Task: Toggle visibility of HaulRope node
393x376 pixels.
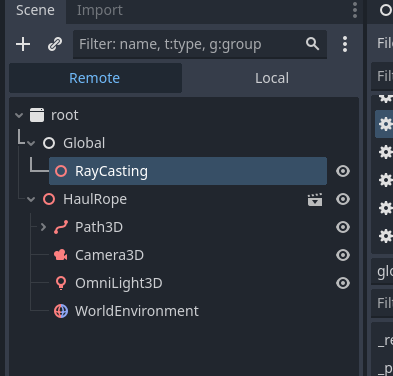Action: (x=343, y=199)
